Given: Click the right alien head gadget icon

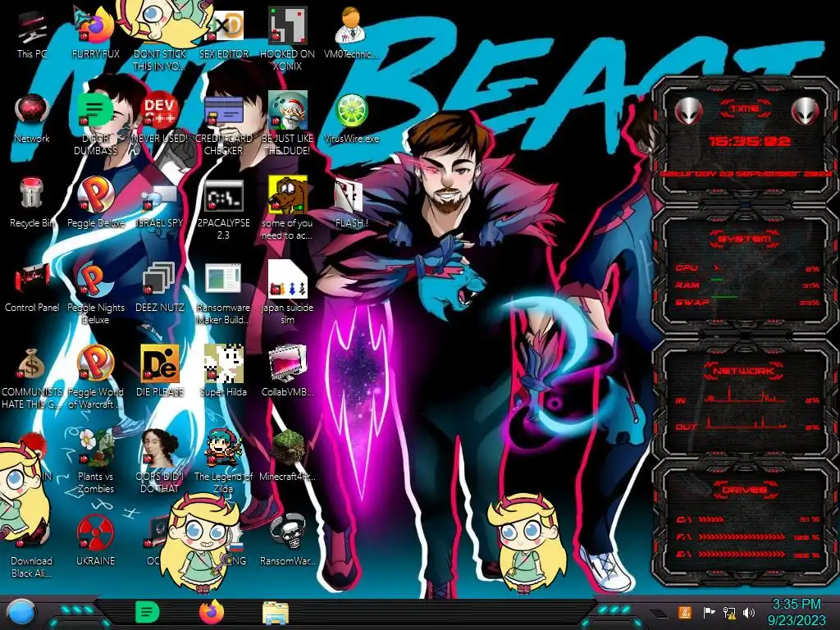Looking at the screenshot, I should click(806, 112).
